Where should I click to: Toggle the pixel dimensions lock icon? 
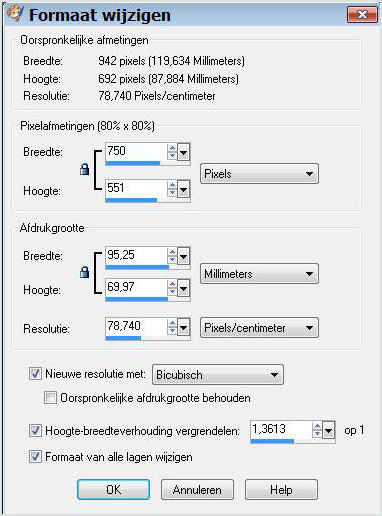85,169
